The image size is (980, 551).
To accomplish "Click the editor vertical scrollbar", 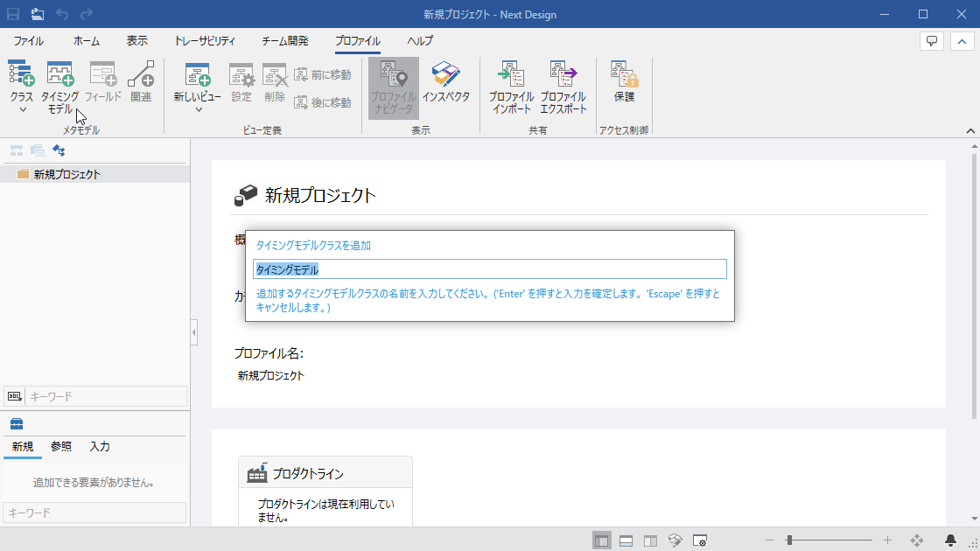I will tap(974, 285).
